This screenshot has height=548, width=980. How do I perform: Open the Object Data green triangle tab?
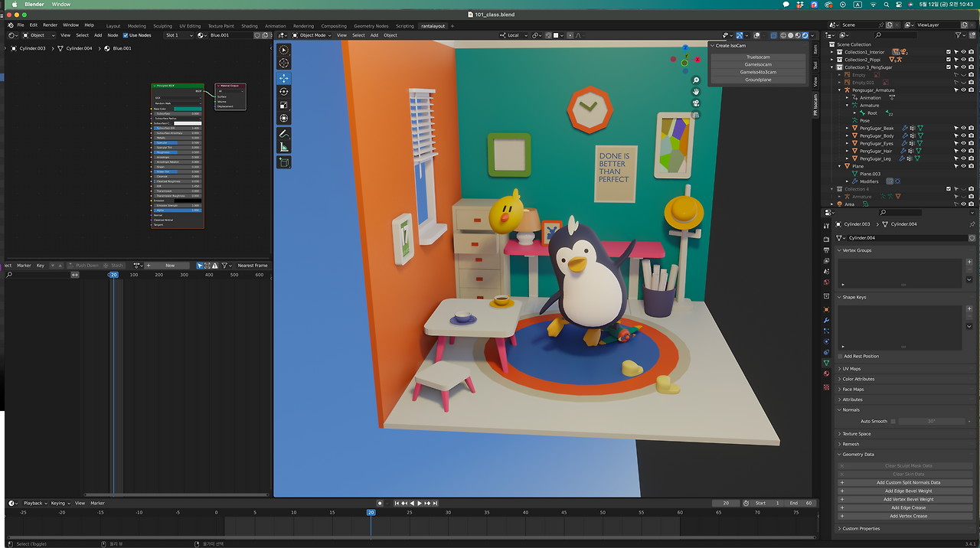826,363
